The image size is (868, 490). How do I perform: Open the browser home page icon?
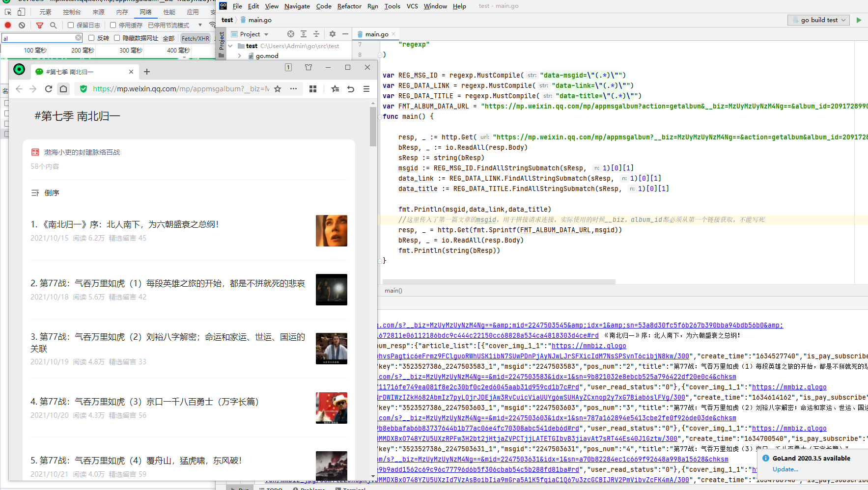(63, 89)
